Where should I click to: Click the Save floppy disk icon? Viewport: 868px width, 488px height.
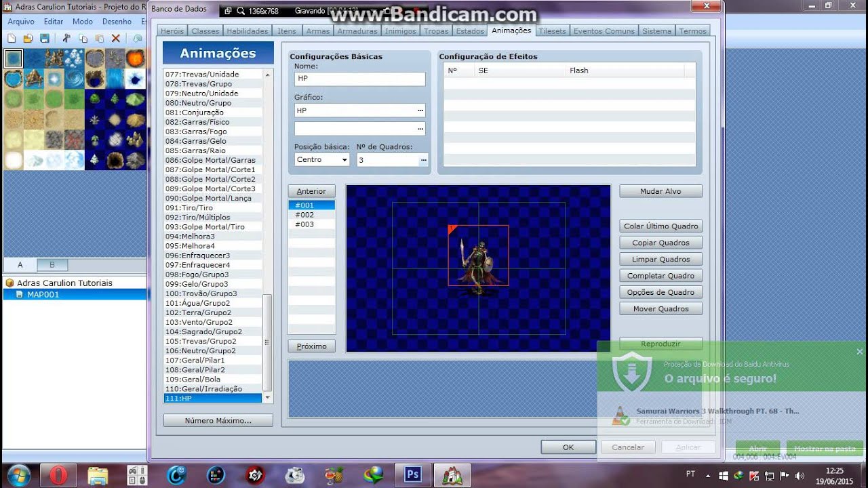[x=45, y=39]
